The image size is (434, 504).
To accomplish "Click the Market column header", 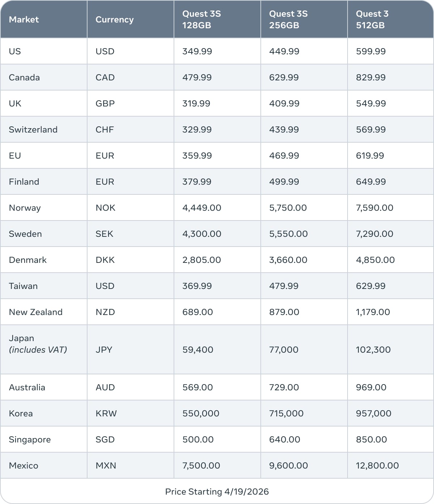I will click(x=24, y=20).
